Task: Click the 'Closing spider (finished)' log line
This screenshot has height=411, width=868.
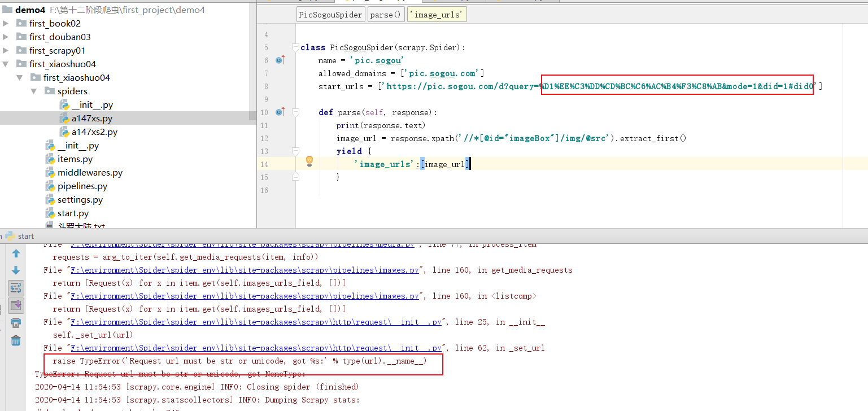Action: [x=197, y=387]
